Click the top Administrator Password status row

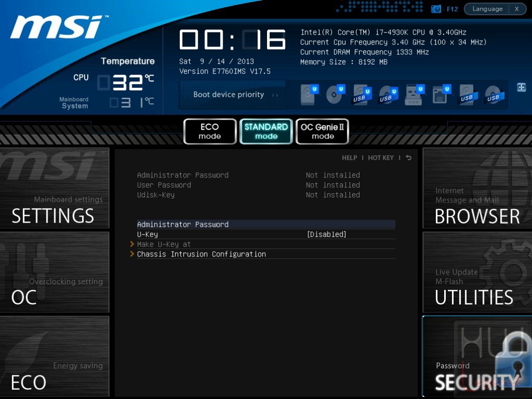click(x=248, y=175)
